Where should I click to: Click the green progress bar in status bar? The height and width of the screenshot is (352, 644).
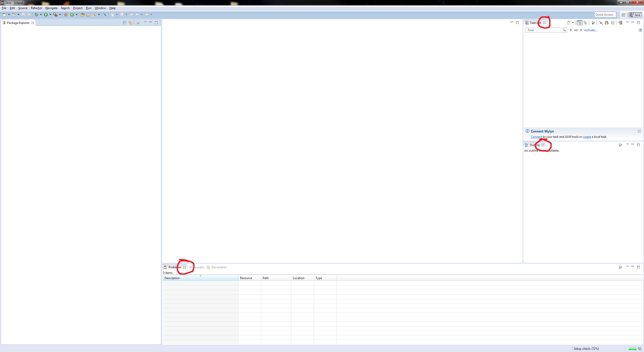pyautogui.click(x=632, y=349)
